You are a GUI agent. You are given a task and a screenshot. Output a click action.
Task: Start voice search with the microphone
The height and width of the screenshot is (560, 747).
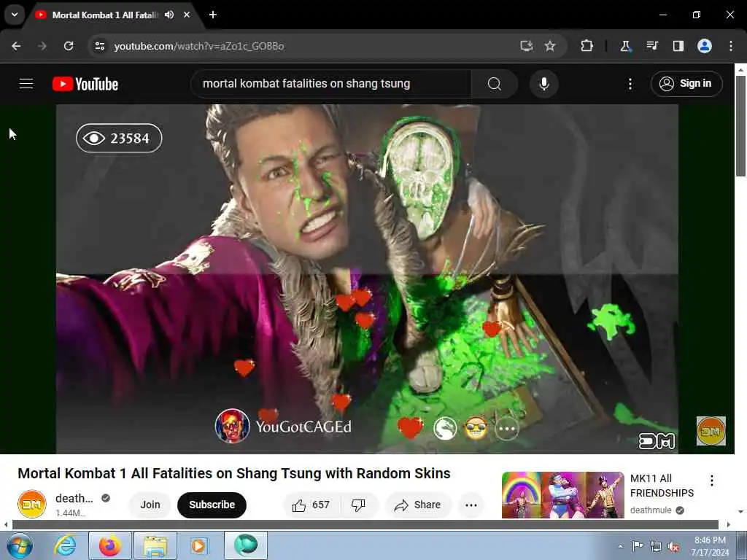(x=543, y=84)
